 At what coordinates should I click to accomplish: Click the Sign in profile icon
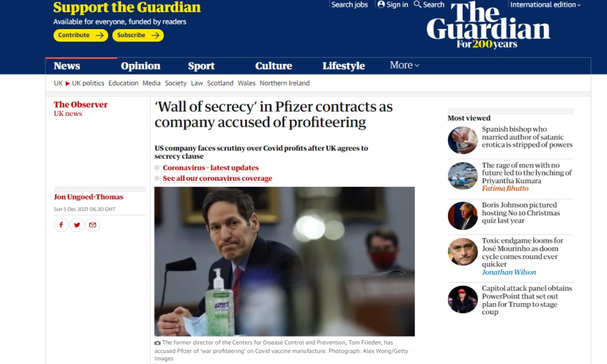pos(381,4)
